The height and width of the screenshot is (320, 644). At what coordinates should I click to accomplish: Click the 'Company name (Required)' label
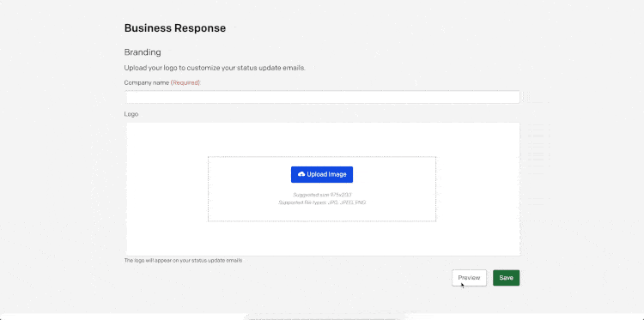coord(161,82)
